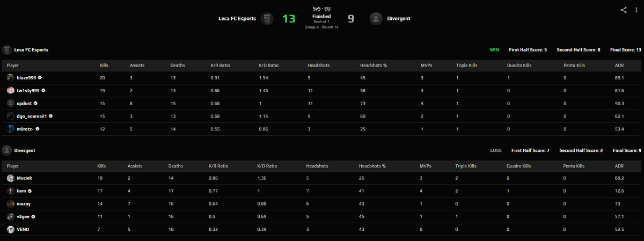Click verified badge next to blaze999
Image resolution: width=644 pixels, height=241 pixels.
coord(40,77)
